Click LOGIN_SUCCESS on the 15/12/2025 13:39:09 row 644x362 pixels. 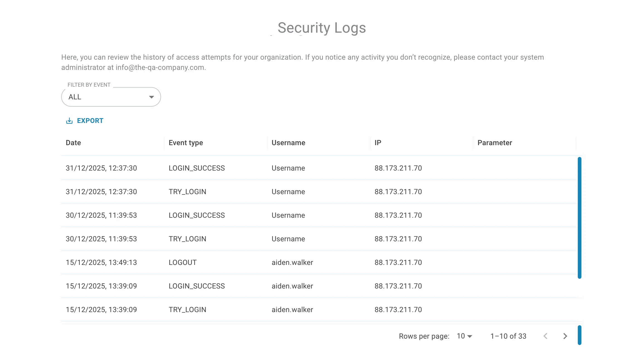(x=197, y=286)
